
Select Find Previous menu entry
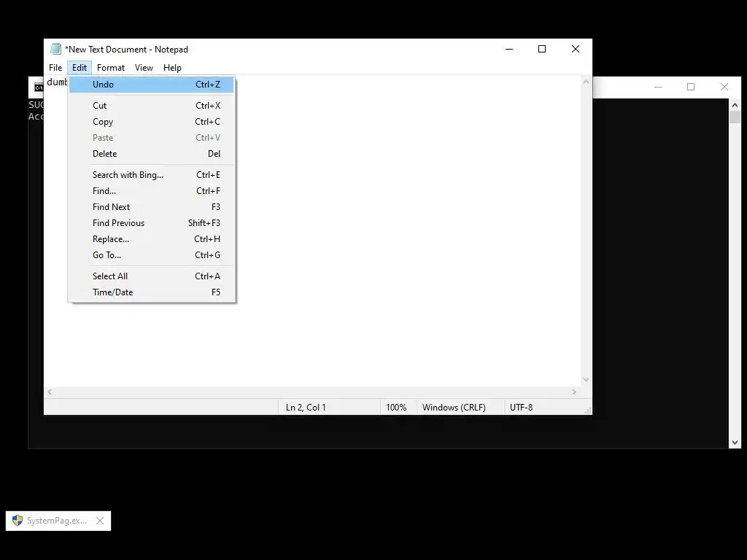152,223
